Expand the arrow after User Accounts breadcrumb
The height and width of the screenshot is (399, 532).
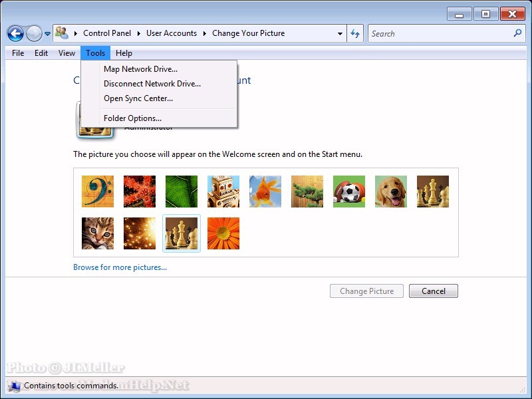205,33
